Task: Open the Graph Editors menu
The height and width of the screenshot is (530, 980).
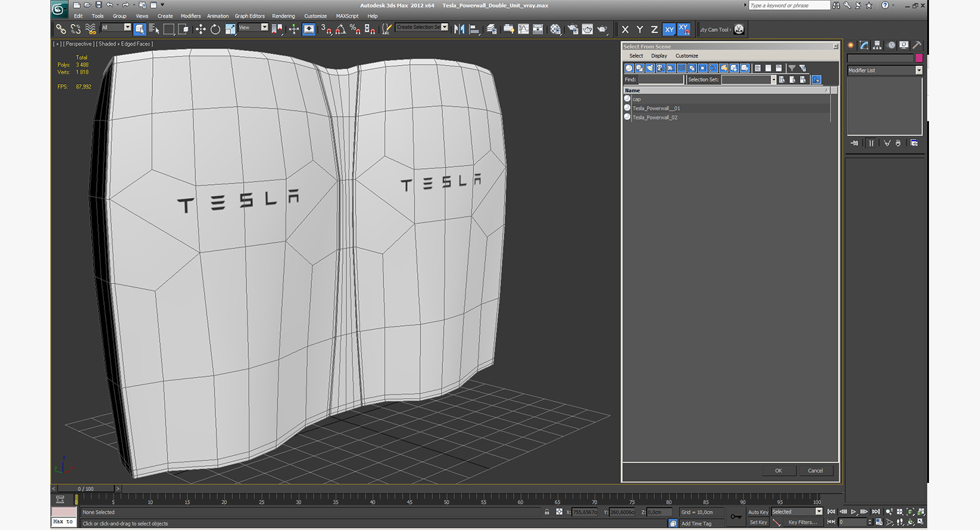Action: (x=250, y=16)
